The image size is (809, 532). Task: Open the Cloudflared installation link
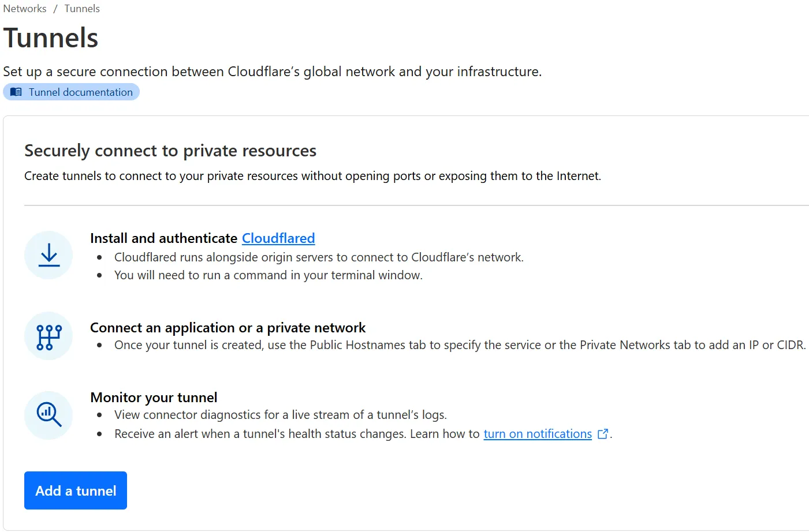[278, 238]
